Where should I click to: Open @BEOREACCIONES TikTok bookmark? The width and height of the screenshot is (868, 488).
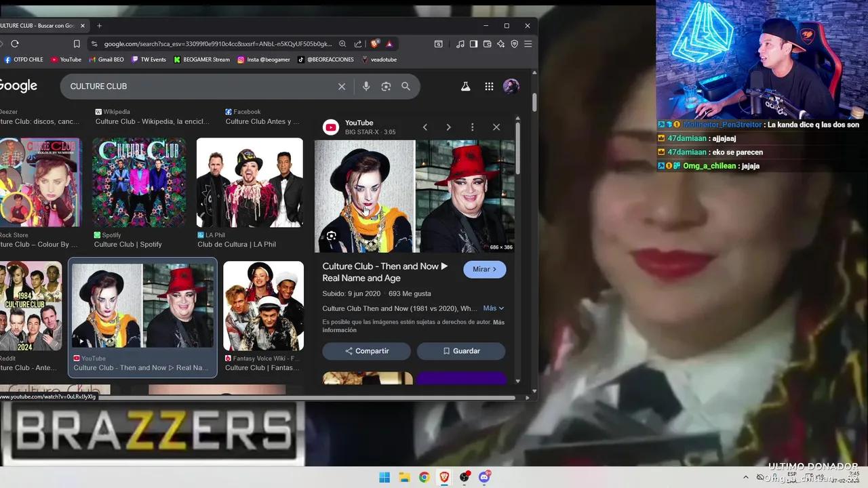coord(325,60)
